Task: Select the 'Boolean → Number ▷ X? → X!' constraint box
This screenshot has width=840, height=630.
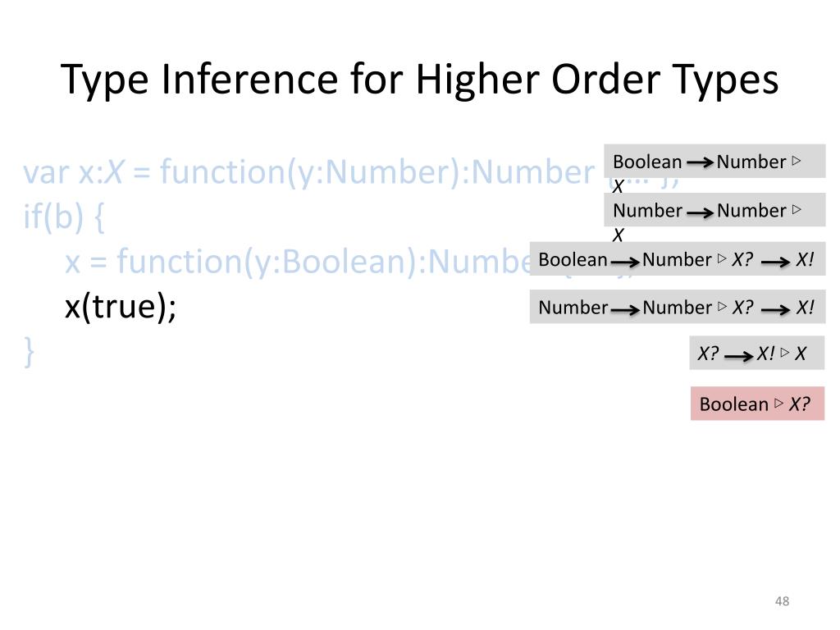Action: [678, 258]
